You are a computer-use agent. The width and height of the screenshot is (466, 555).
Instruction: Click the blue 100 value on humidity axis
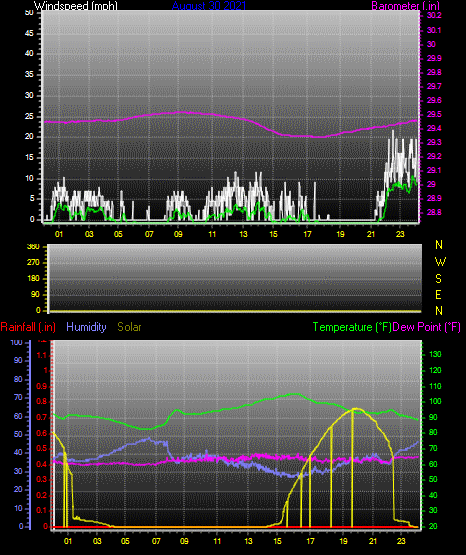pyautogui.click(x=17, y=342)
